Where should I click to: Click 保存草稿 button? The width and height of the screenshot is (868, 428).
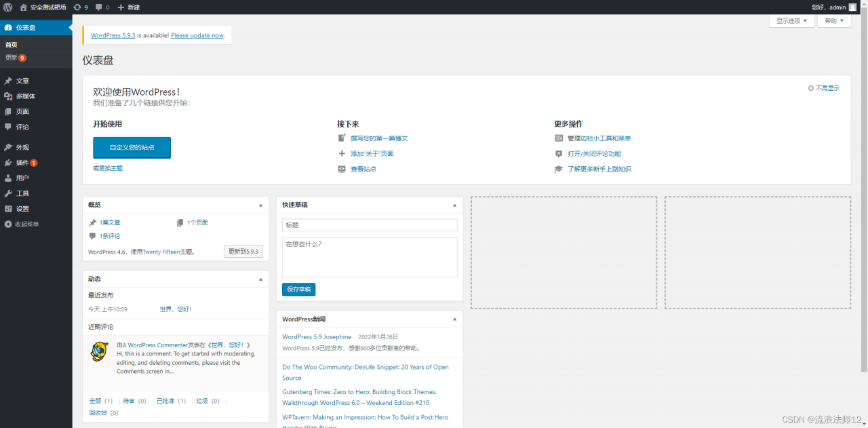(298, 290)
